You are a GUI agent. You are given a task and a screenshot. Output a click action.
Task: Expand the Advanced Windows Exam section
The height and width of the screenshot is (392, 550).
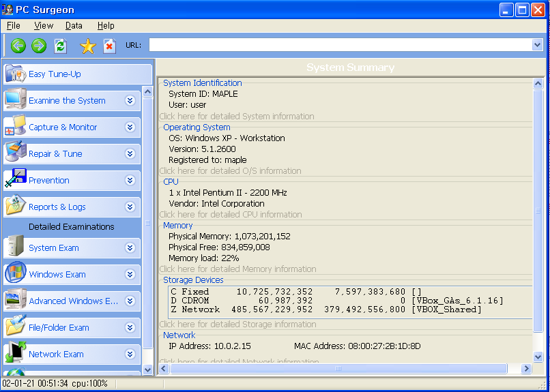tap(130, 301)
